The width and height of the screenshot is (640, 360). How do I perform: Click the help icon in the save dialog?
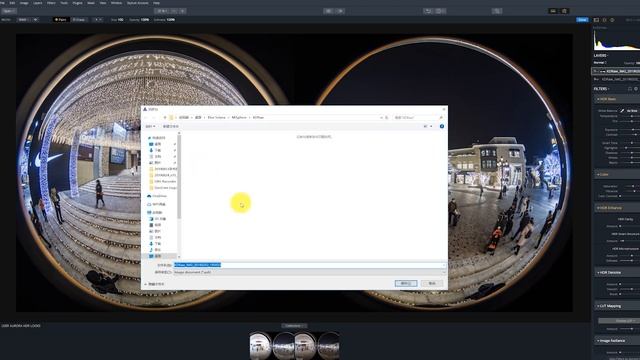pyautogui.click(x=442, y=127)
